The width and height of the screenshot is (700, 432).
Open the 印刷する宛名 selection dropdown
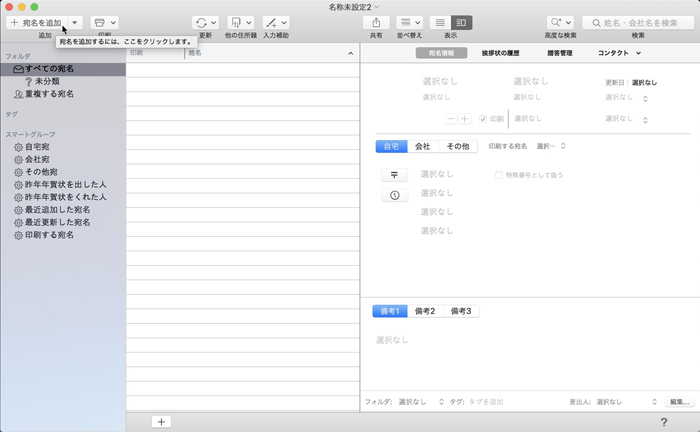(x=552, y=146)
